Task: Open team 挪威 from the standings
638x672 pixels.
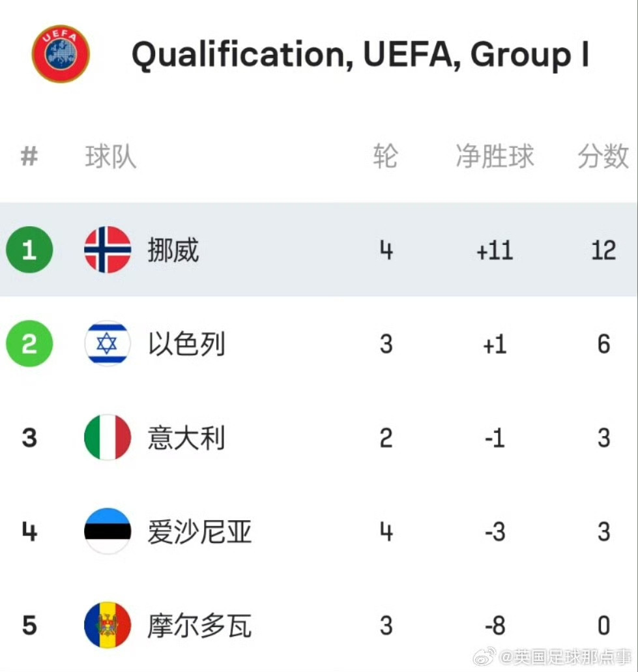Action: point(173,250)
